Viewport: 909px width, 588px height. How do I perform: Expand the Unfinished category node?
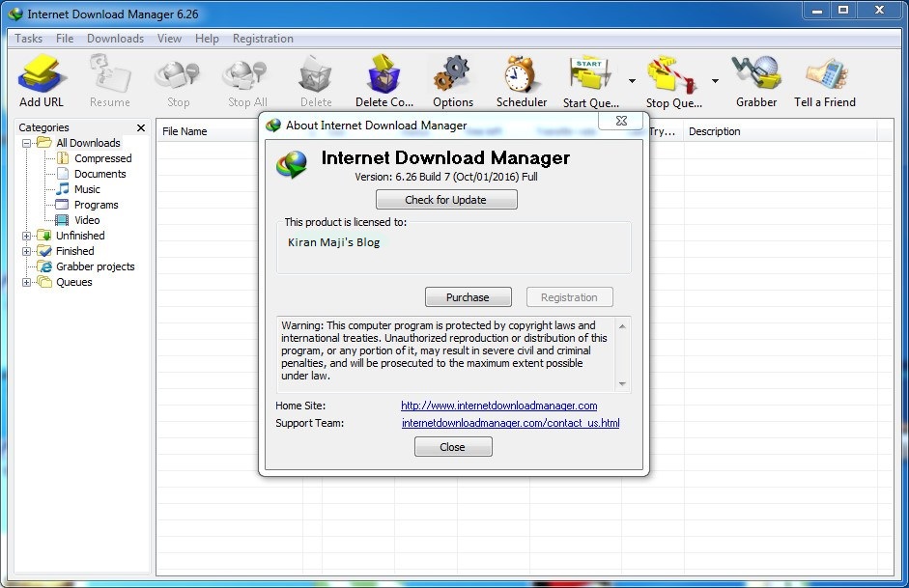(x=27, y=236)
